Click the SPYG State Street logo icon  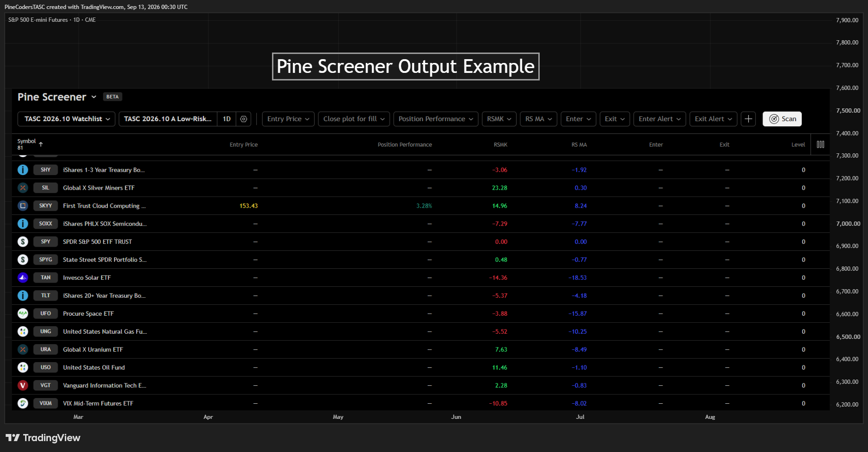pyautogui.click(x=23, y=260)
